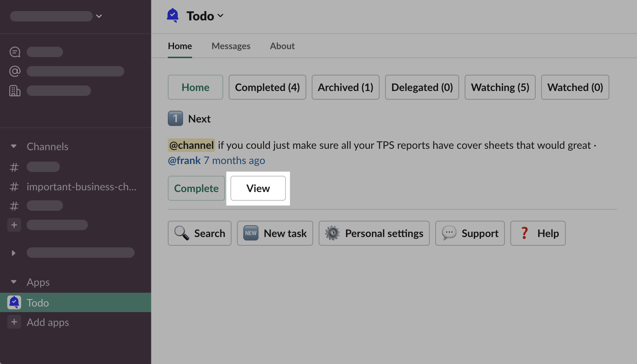This screenshot has height=364, width=637.
Task: Collapse the Channels section
Action: pos(14,146)
